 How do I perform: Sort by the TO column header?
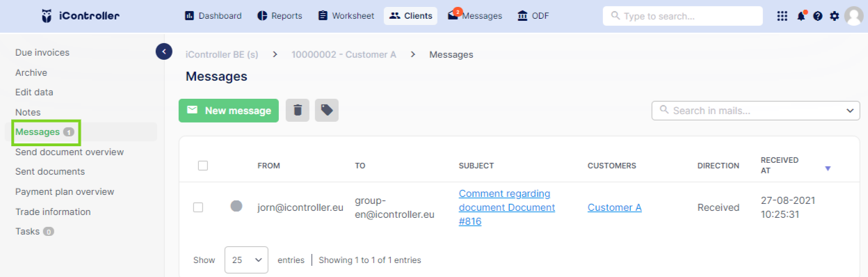click(360, 166)
